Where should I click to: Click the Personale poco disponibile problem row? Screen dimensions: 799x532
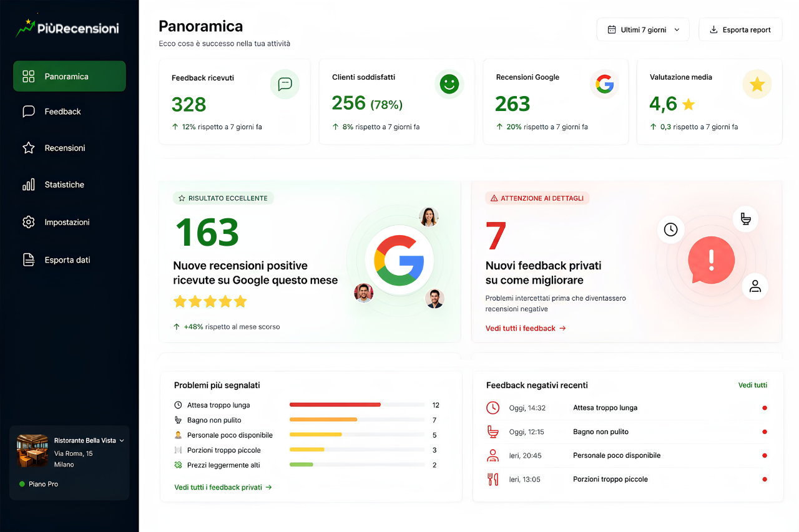click(307, 435)
